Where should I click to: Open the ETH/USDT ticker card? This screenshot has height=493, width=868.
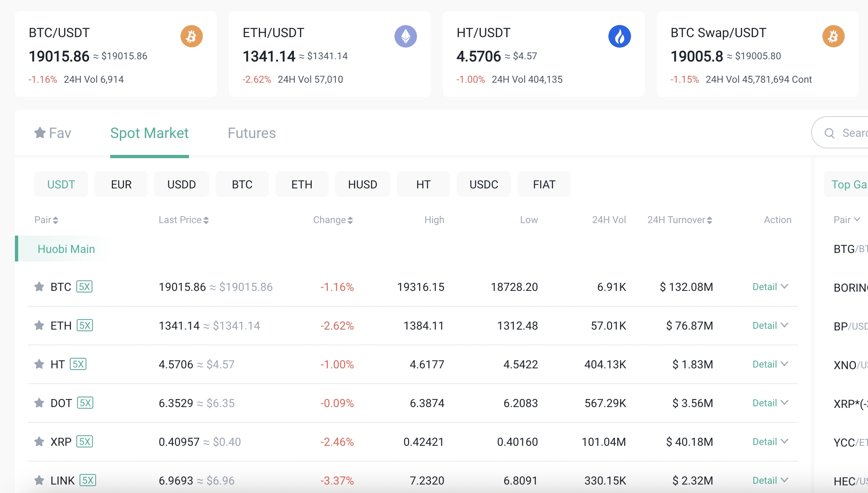click(x=330, y=54)
